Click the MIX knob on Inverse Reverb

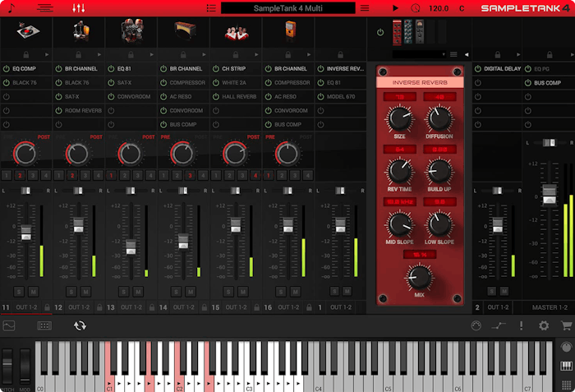coord(419,277)
